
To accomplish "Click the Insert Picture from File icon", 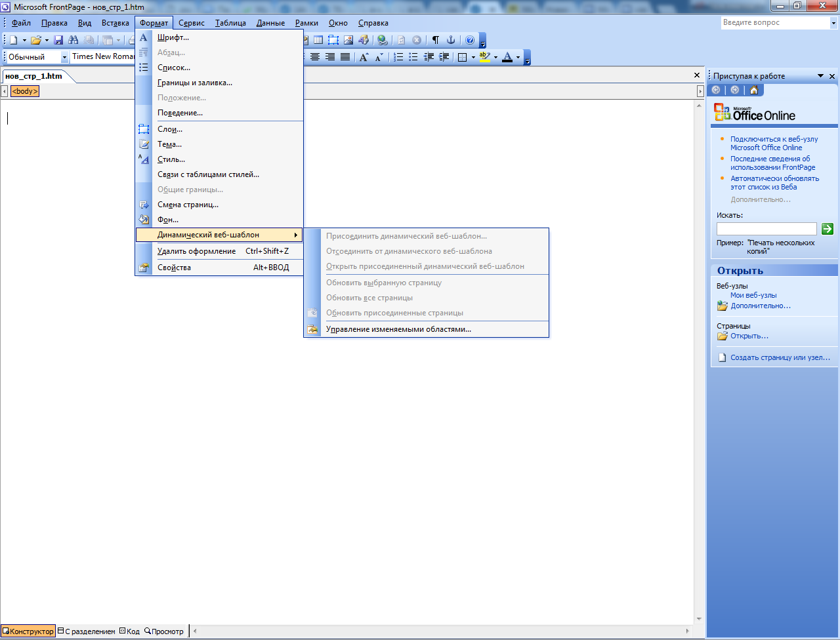I will [348, 40].
